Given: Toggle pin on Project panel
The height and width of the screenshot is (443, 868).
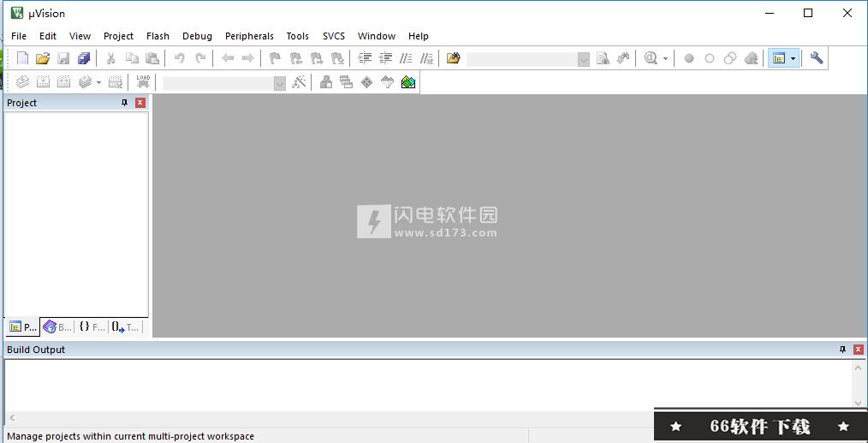Looking at the screenshot, I should (x=125, y=103).
